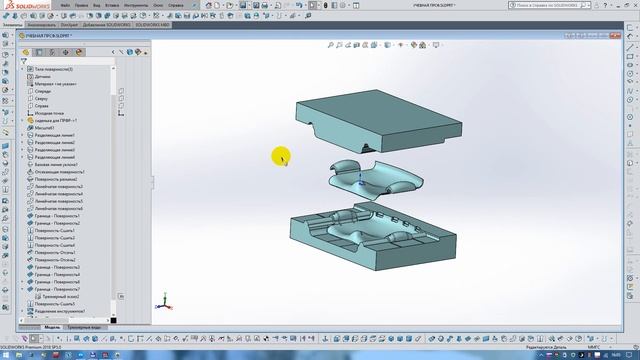Screen dimensions: 640x360
Task: Switch to the Трехмерные виды bottom tab
Action: [84, 327]
